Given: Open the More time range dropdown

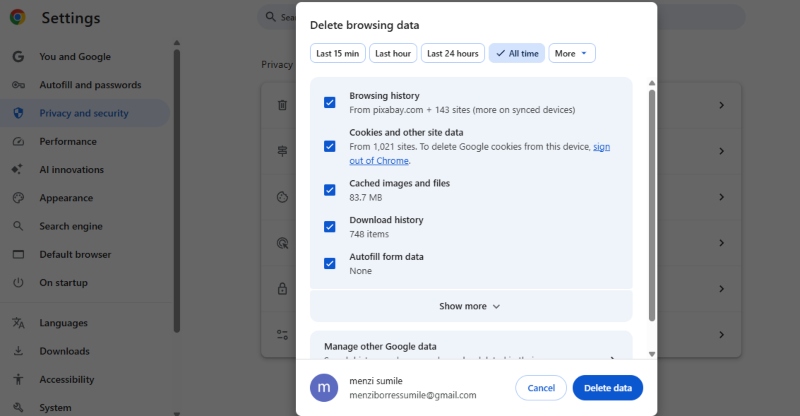Looking at the screenshot, I should [572, 53].
